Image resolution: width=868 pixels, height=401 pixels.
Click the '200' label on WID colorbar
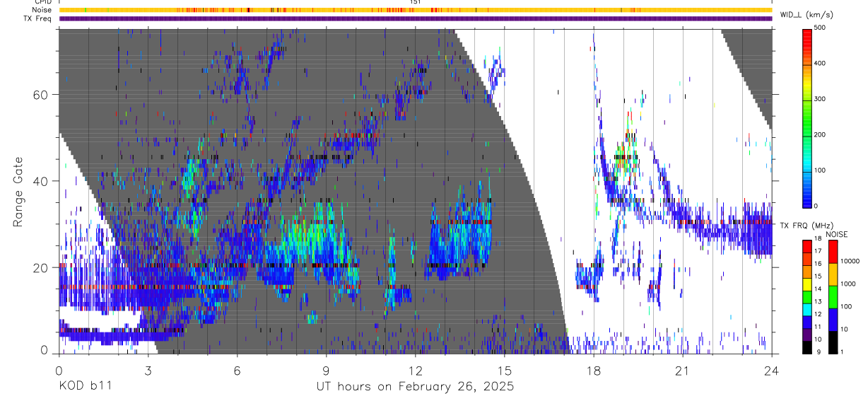[x=821, y=134]
